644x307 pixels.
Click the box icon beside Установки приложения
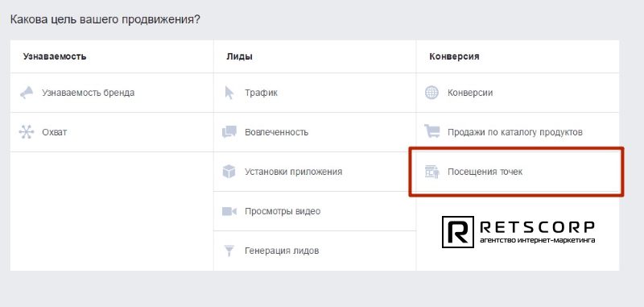(x=229, y=172)
